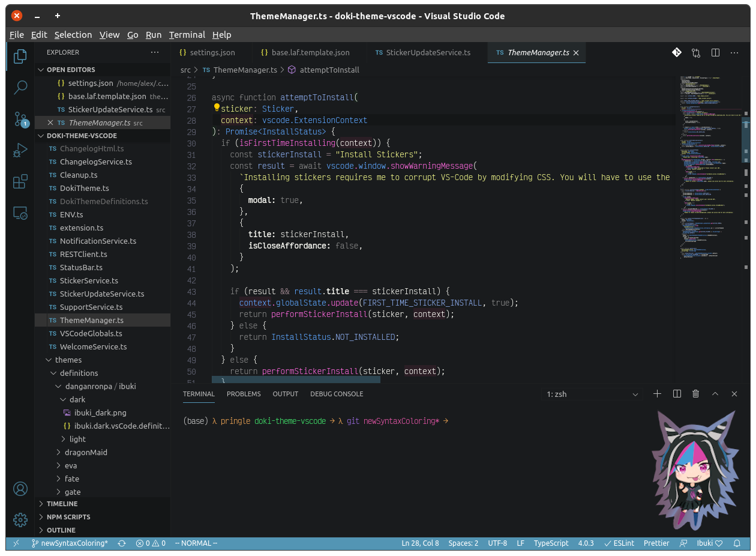Open the Selection menu
This screenshot has height=556, width=756.
click(73, 35)
